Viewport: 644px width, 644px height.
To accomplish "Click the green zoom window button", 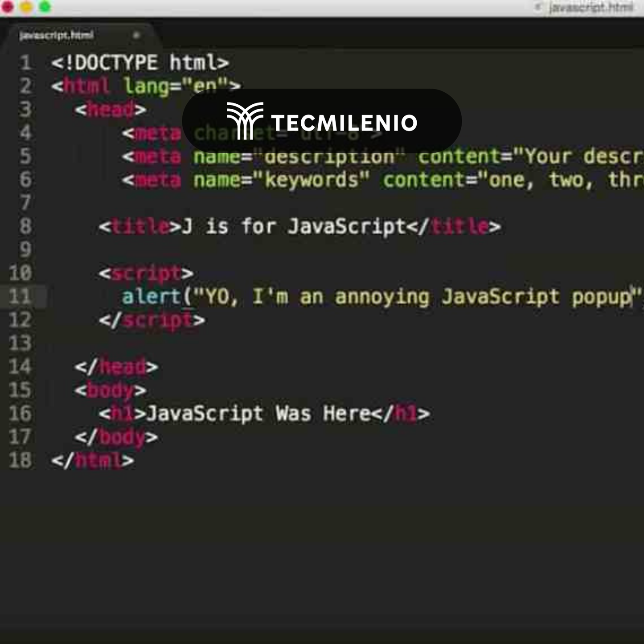I will [45, 7].
